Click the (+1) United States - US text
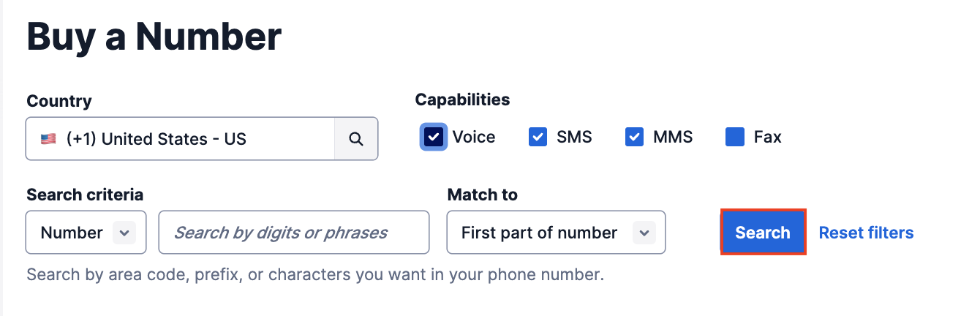 point(157,138)
